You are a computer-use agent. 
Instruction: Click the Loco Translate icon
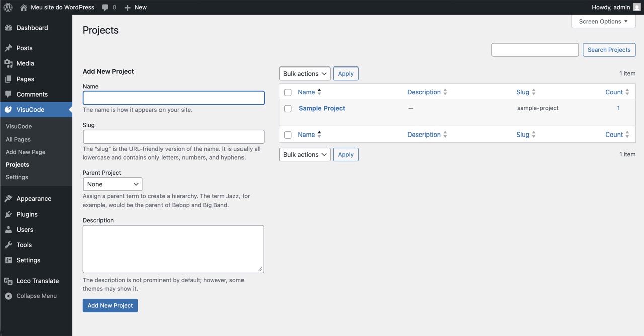[8, 281]
